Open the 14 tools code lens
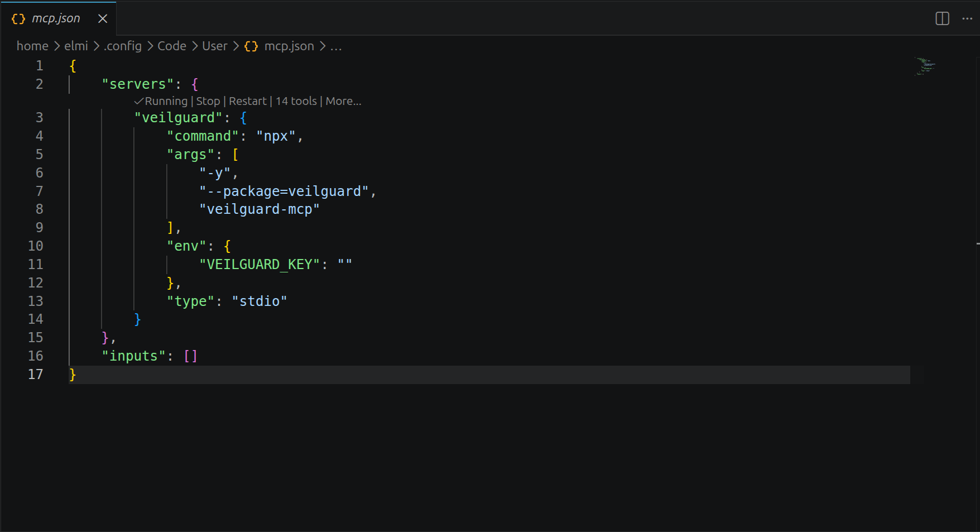 click(296, 101)
